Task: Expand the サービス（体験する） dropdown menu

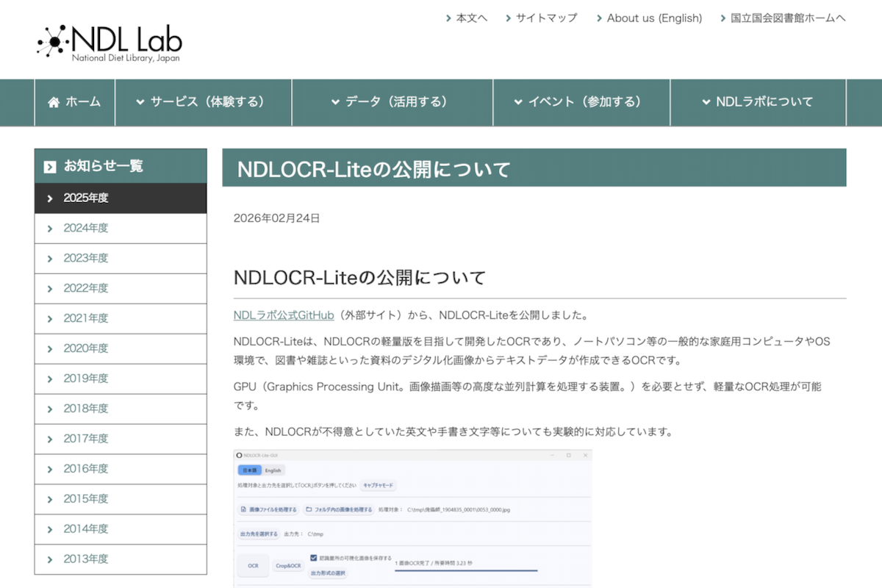Action: click(203, 102)
